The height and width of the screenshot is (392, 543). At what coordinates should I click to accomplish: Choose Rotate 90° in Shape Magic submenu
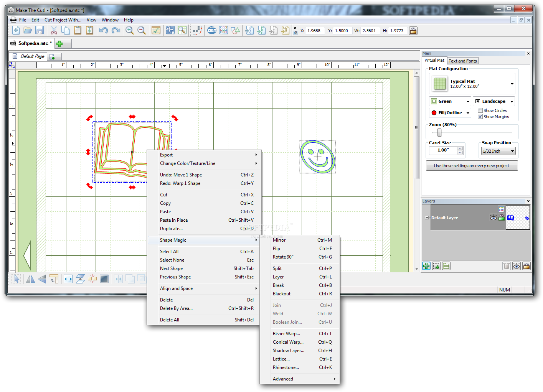300,257
